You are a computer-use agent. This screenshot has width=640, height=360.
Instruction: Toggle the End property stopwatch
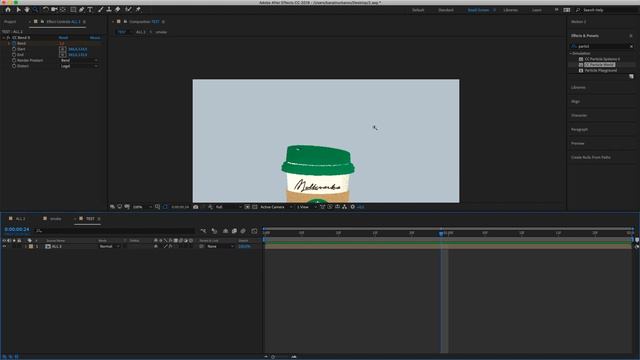pos(14,55)
